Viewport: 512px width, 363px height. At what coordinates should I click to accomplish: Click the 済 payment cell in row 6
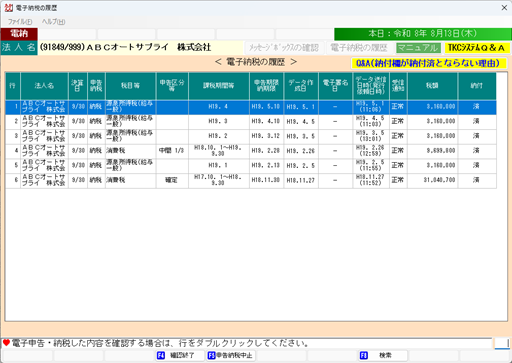477,180
